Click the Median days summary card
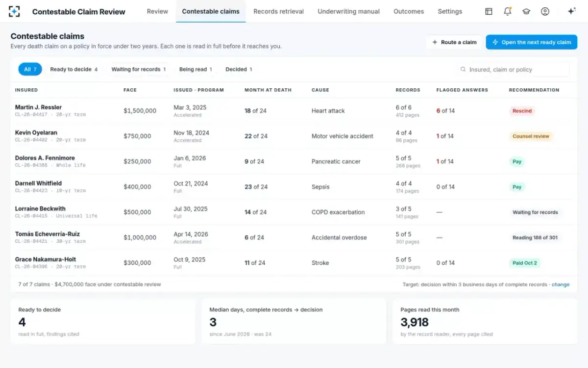 294,321
